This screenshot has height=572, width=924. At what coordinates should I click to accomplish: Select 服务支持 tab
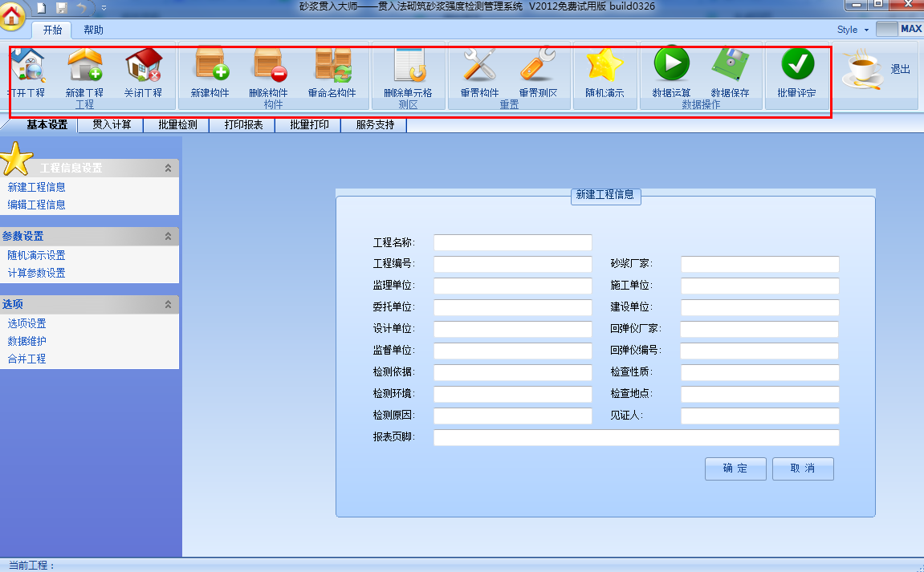(375, 125)
